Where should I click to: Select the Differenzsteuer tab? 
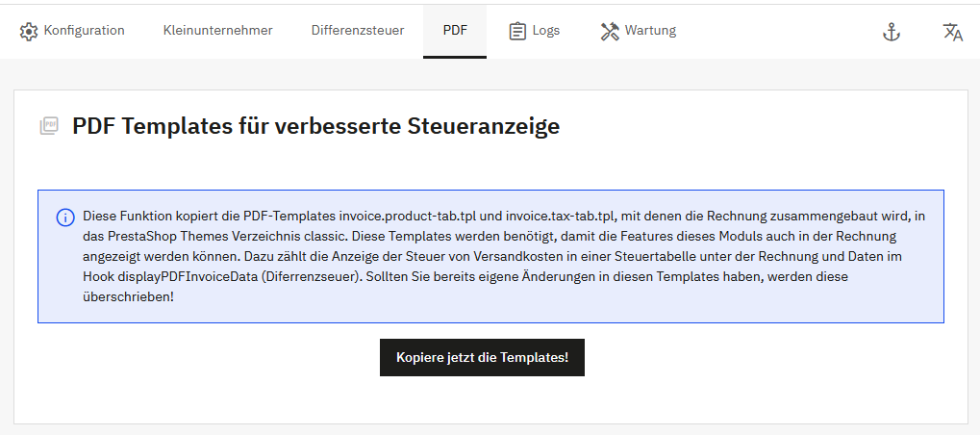[x=357, y=31]
